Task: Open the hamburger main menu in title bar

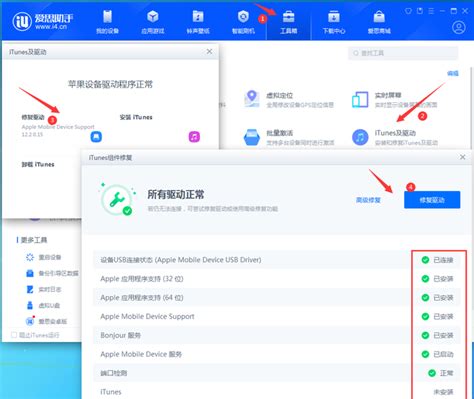Action: (431, 11)
